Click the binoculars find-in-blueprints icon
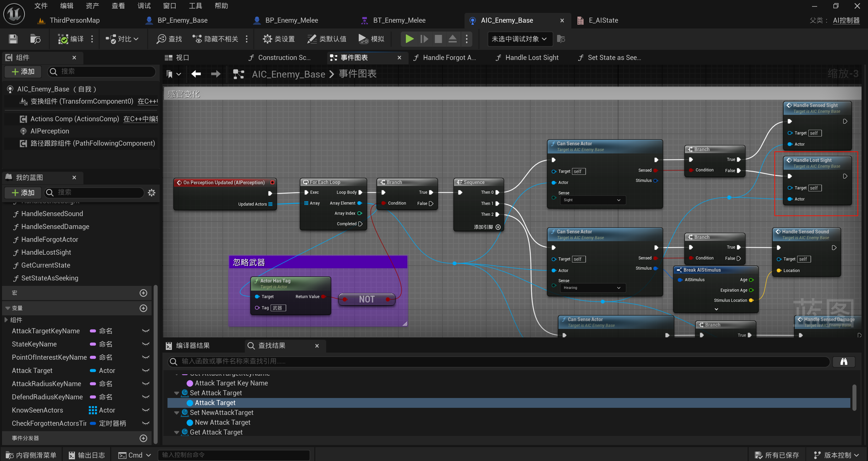 [x=844, y=361]
